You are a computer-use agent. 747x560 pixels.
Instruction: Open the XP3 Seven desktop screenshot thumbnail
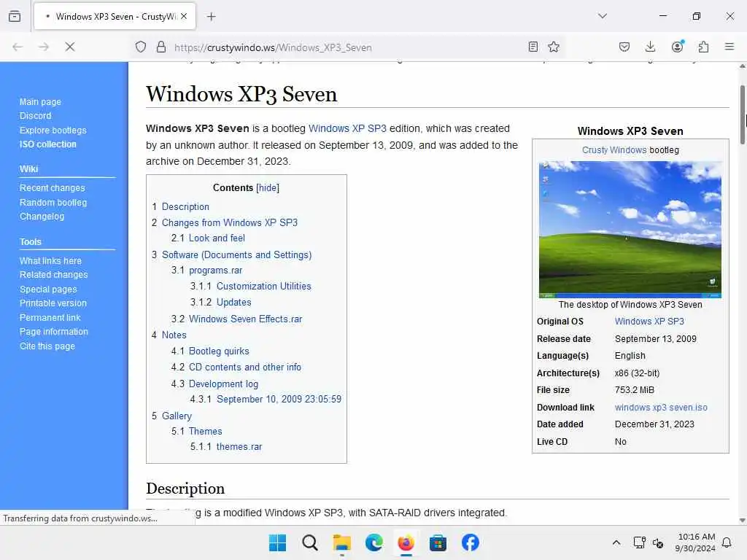(630, 230)
